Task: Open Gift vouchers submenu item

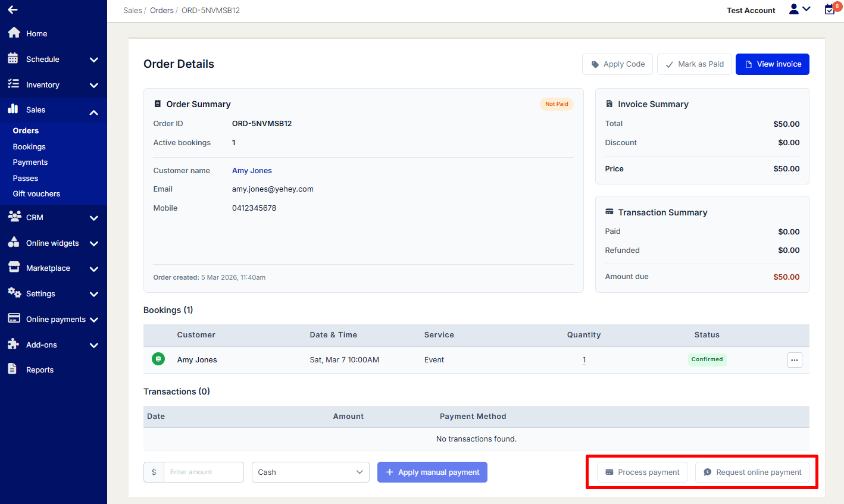Action: click(36, 194)
